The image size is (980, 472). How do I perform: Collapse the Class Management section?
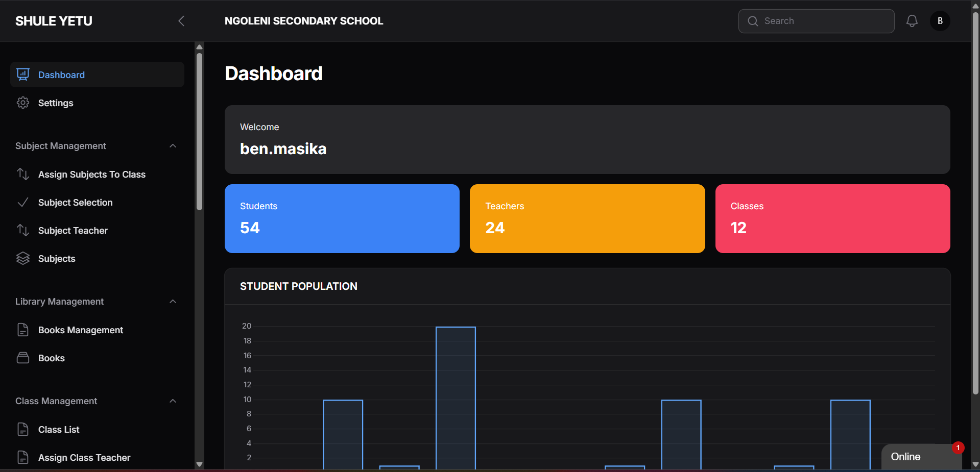[x=173, y=401]
